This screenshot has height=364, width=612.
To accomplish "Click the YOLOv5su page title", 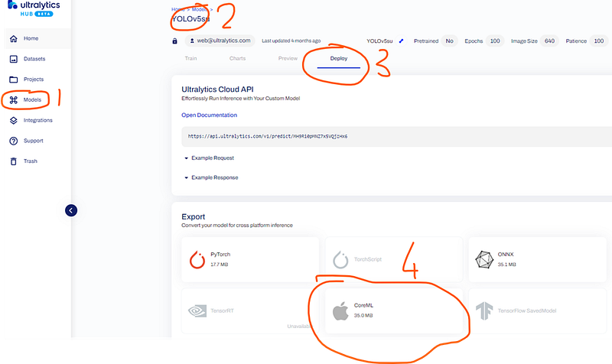I will pos(190,18).
